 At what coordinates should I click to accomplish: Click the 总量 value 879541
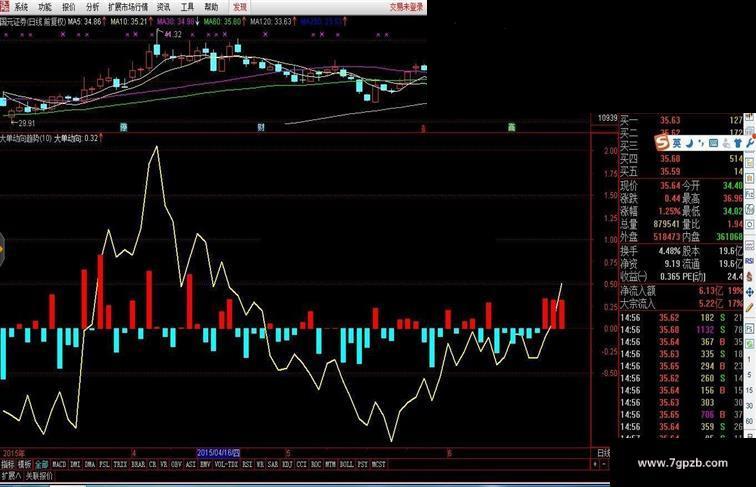point(667,224)
